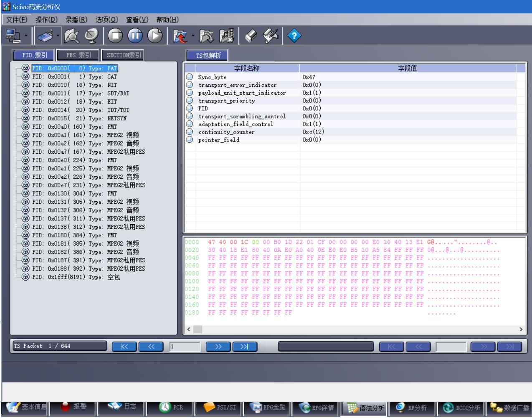This screenshot has width=532, height=418.
Task: Select PID 0x0012 EIT tree item
Action: point(74,101)
